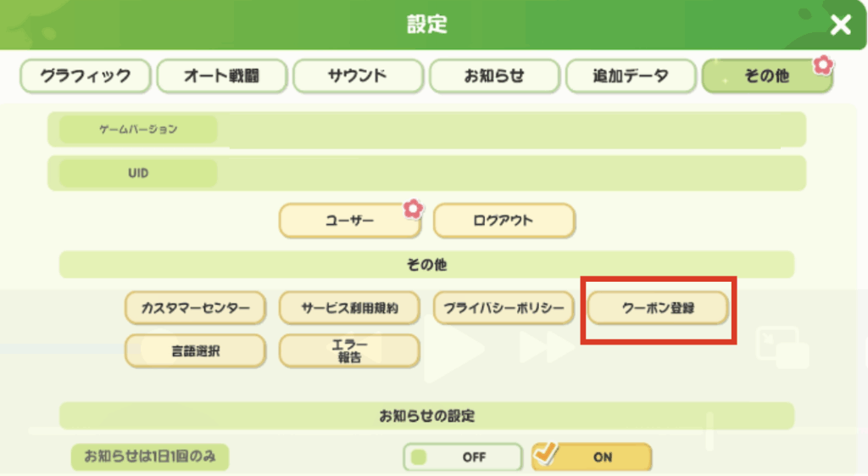Turn the once-daily notice setting ON

(x=592, y=457)
